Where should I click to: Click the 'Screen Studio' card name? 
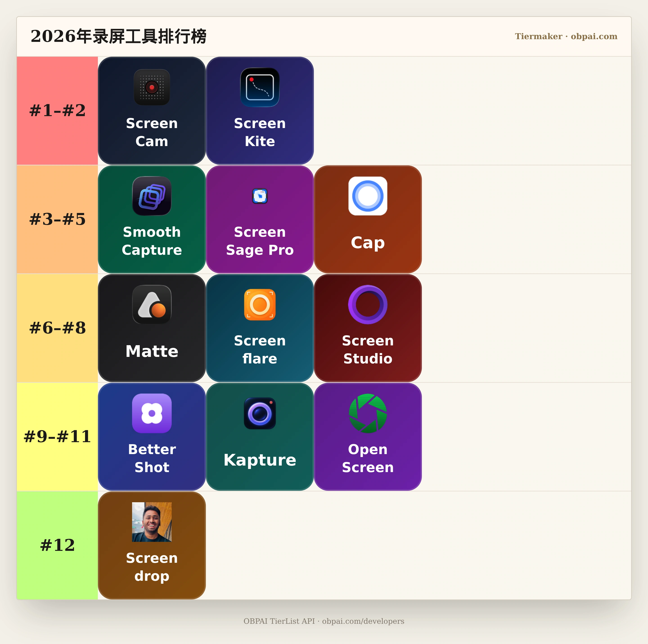coord(368,349)
